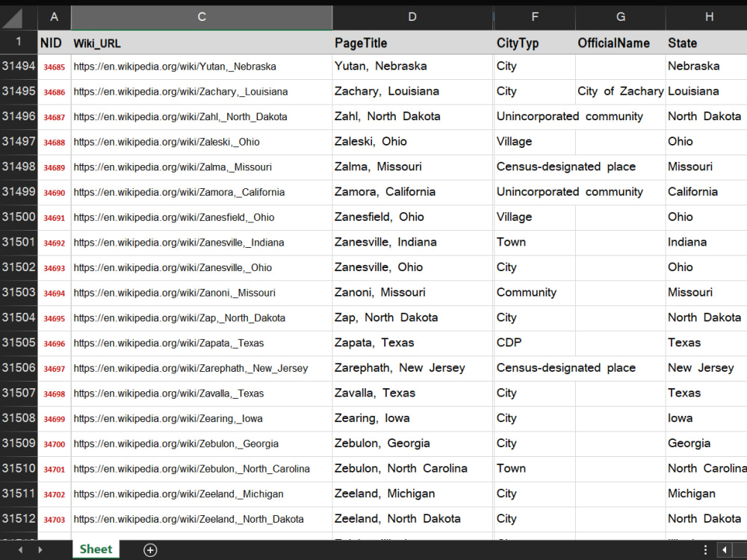
Task: Select PageTitle cell 'Zap, North Dakota'
Action: pyautogui.click(x=412, y=317)
